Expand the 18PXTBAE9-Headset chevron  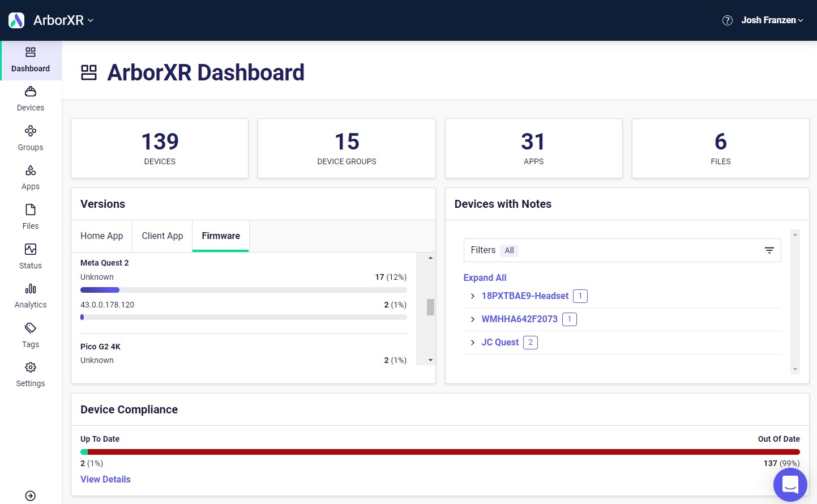pyautogui.click(x=472, y=296)
